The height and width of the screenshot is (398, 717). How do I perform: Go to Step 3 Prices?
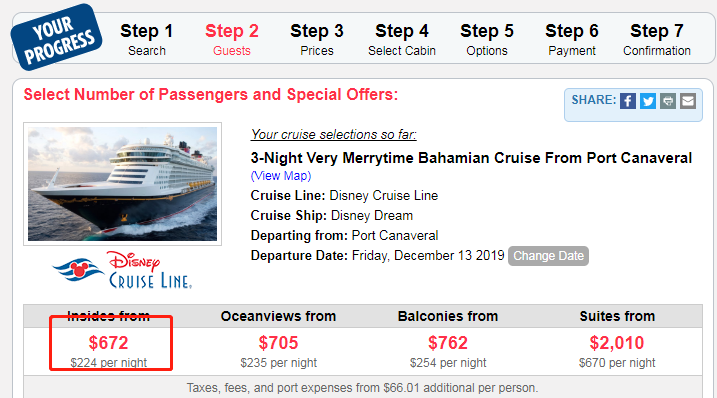[x=317, y=40]
